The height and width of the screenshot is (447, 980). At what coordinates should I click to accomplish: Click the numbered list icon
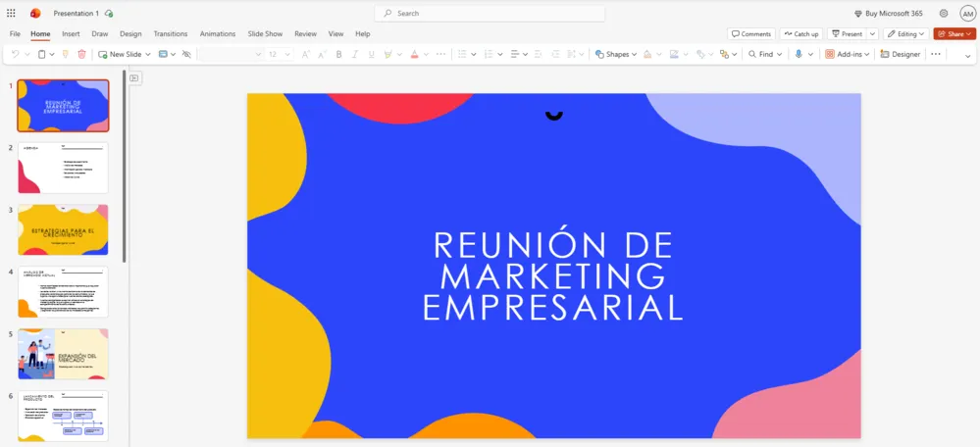point(489,54)
